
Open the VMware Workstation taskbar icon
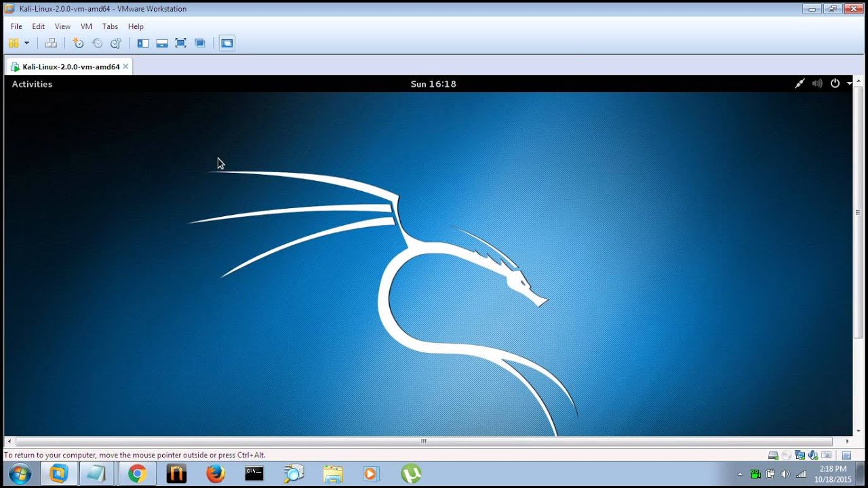[59, 473]
